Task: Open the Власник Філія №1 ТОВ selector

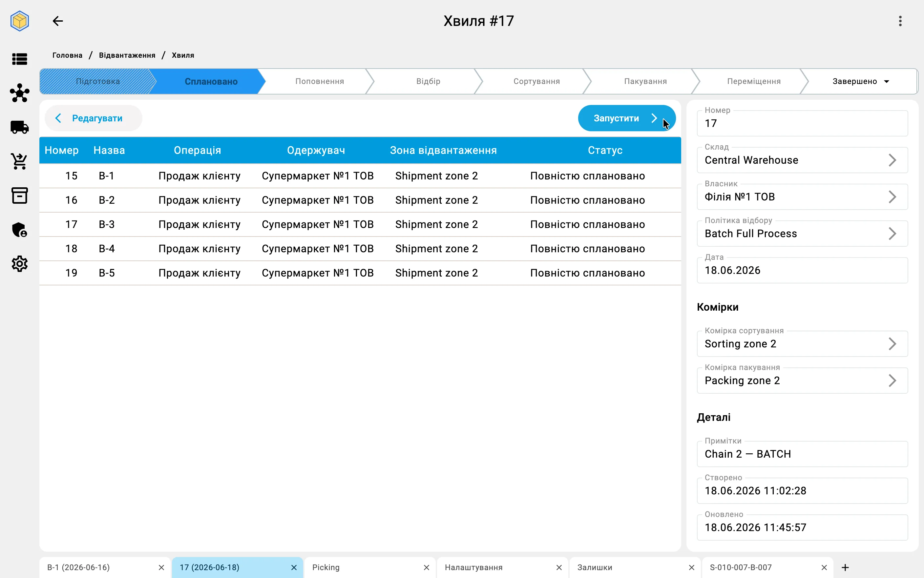Action: pyautogui.click(x=802, y=197)
